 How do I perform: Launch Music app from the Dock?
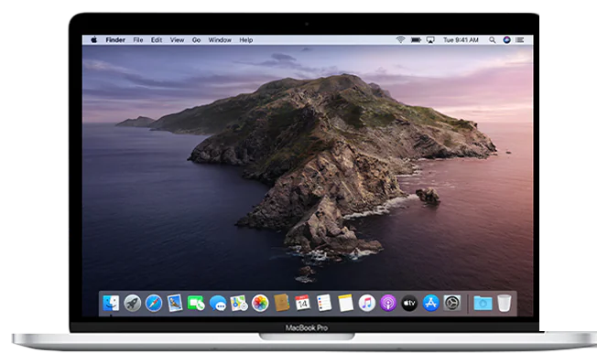point(367,304)
